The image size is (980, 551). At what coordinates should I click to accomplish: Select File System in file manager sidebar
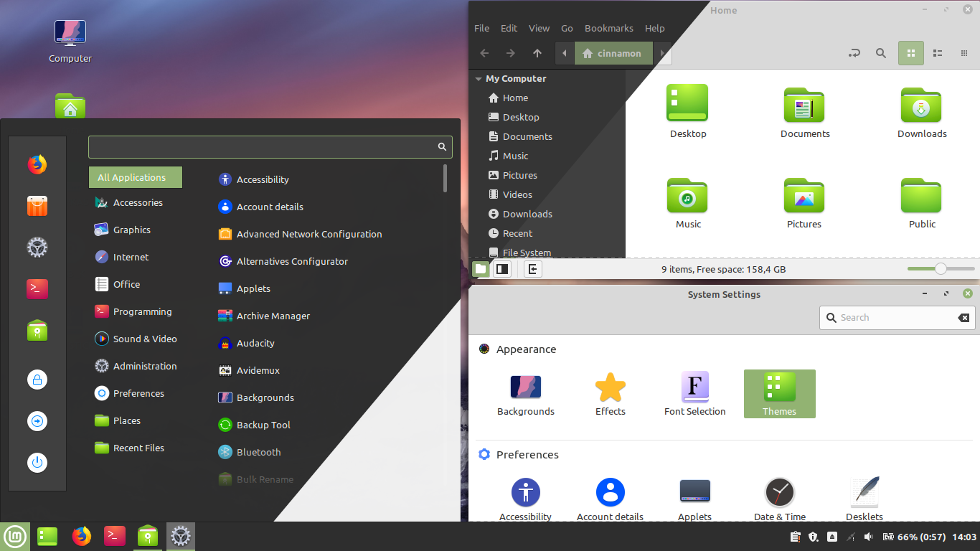(x=519, y=251)
